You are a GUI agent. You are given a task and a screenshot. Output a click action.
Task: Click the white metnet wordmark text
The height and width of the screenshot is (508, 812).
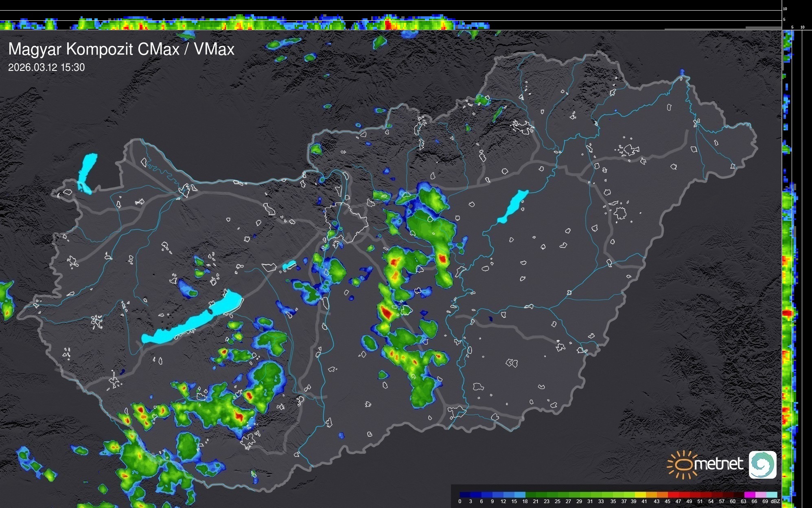tap(719, 464)
